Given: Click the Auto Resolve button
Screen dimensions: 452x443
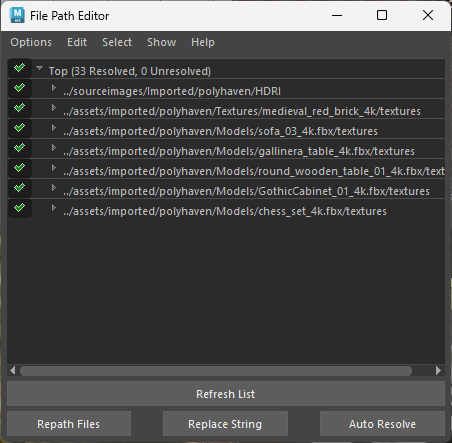Looking at the screenshot, I should pos(382,424).
